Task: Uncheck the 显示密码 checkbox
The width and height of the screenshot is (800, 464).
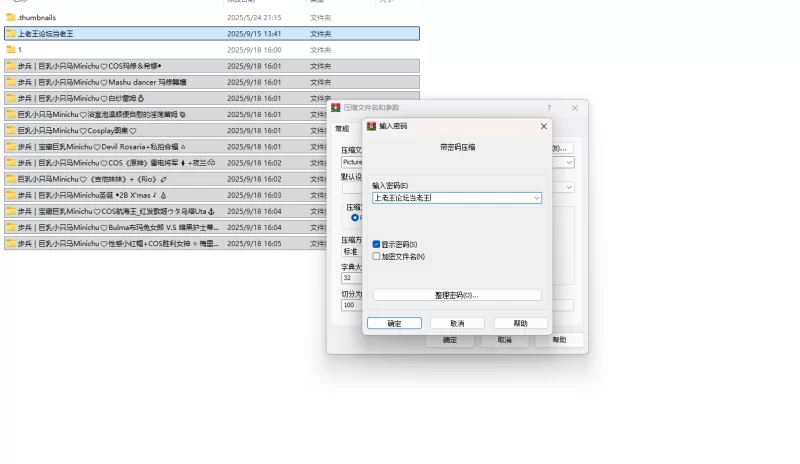Action: pyautogui.click(x=376, y=244)
